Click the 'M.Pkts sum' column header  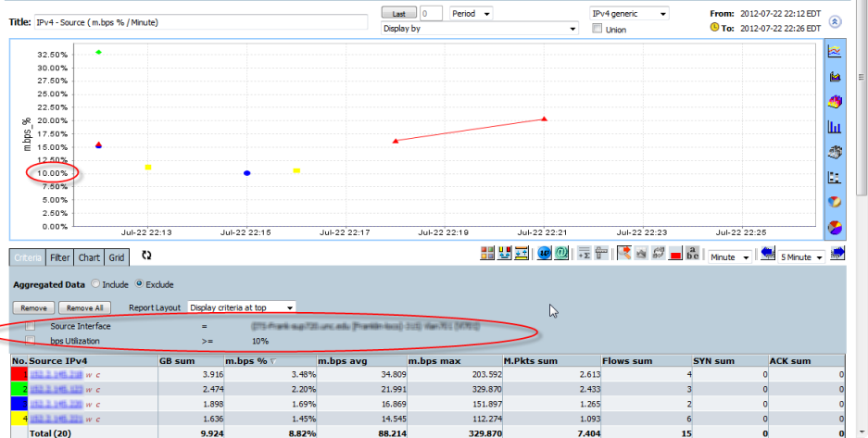[551, 360]
